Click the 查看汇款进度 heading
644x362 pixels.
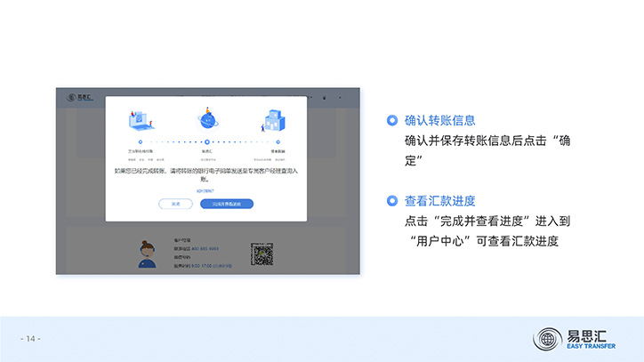coord(439,200)
